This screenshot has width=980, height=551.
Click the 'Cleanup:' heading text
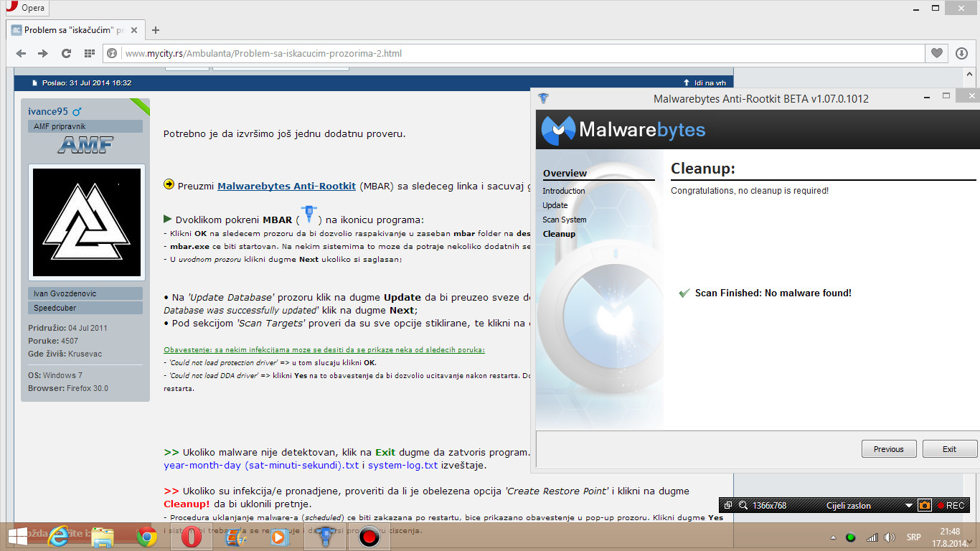(703, 169)
